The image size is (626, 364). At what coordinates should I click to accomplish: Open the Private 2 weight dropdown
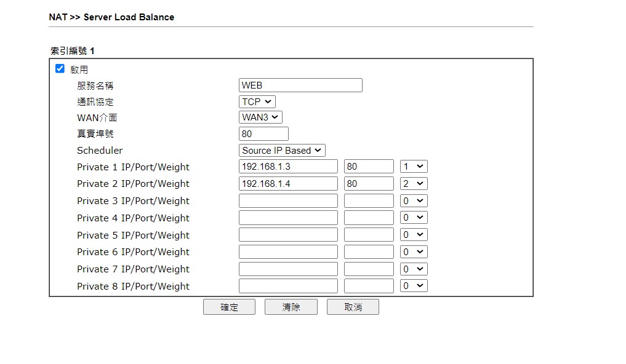point(414,184)
